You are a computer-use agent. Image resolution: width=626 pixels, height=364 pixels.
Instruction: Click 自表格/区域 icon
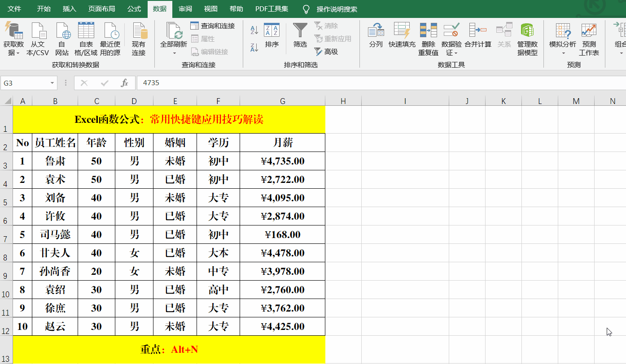pyautogui.click(x=86, y=30)
